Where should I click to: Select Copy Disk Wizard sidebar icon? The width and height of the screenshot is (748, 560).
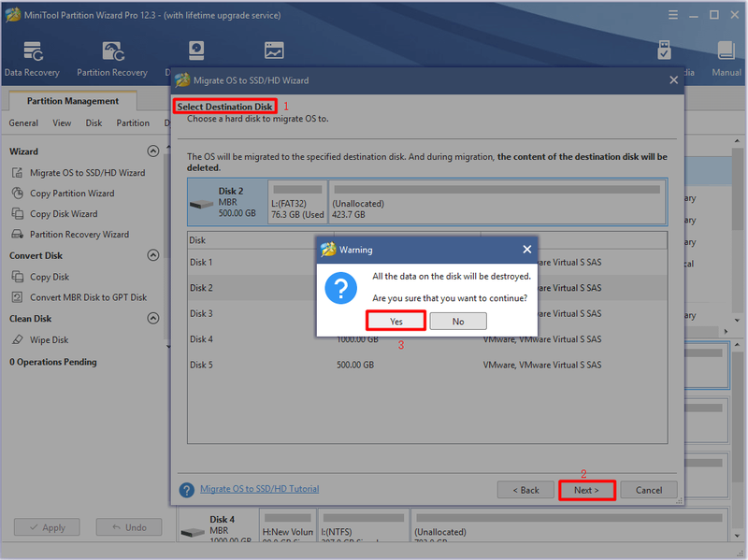point(17,214)
